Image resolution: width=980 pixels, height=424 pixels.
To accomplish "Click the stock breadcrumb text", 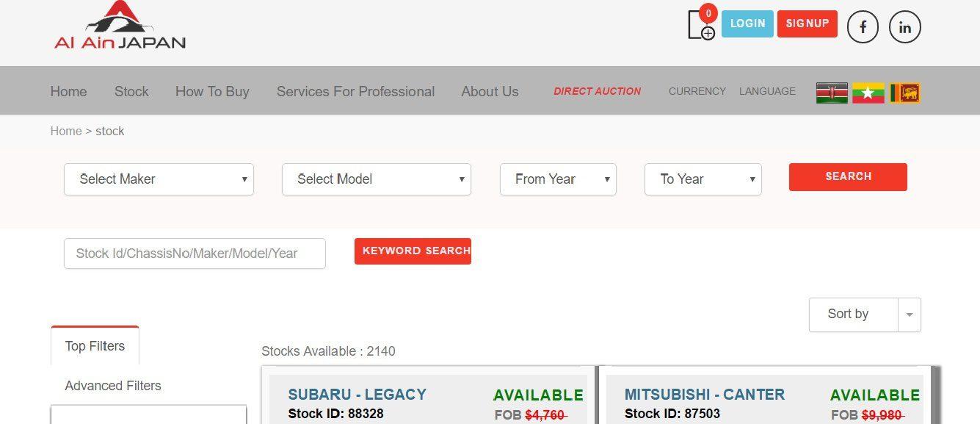I will pyautogui.click(x=110, y=131).
